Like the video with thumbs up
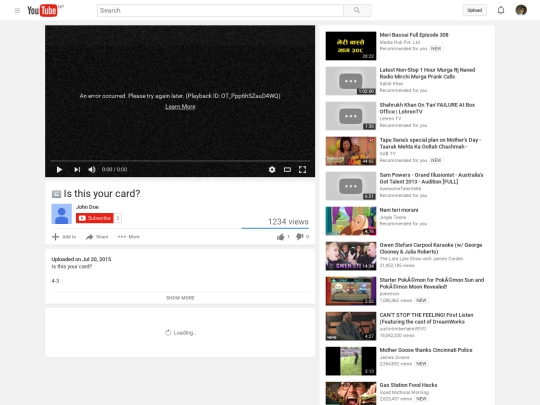 coord(281,237)
